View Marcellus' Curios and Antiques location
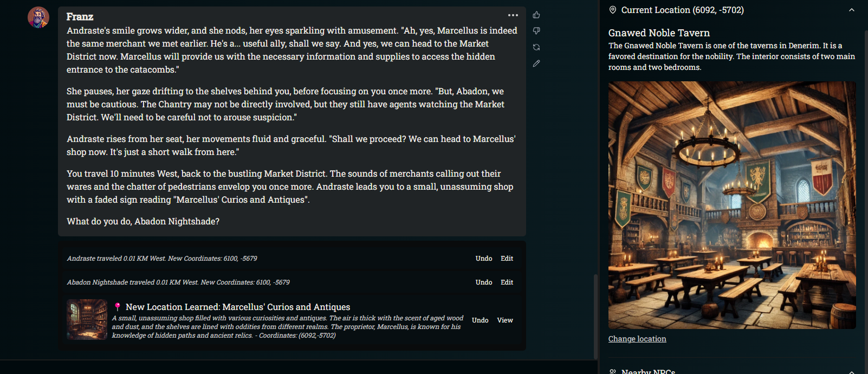 504,320
